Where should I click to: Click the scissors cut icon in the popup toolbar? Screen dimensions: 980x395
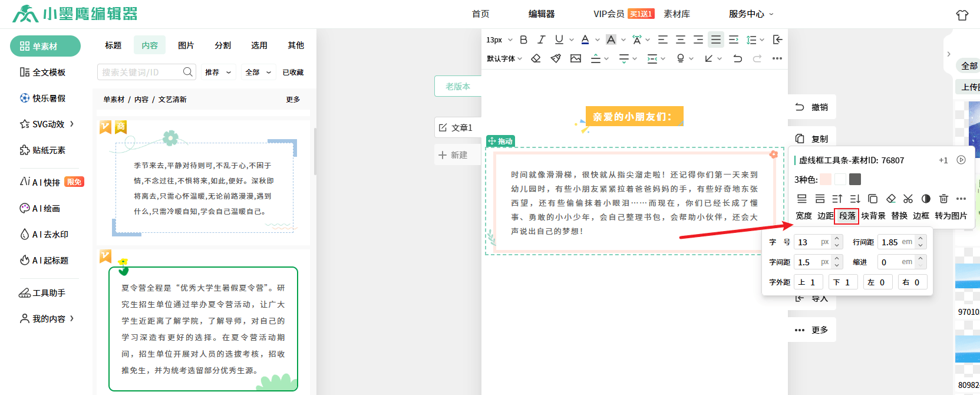tap(908, 199)
